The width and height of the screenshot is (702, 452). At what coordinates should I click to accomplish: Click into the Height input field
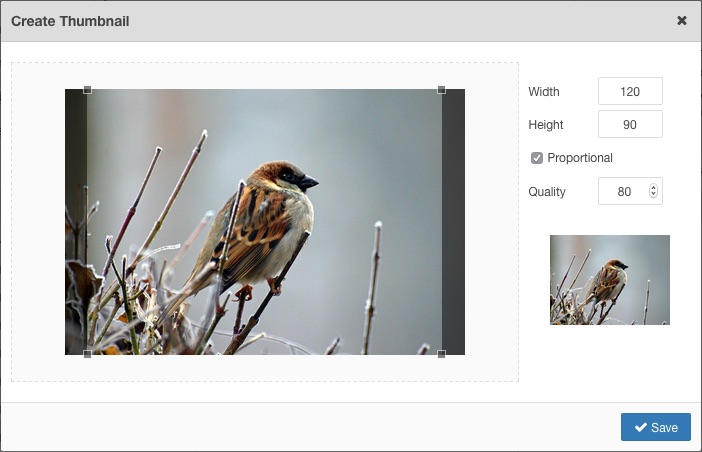click(630, 124)
